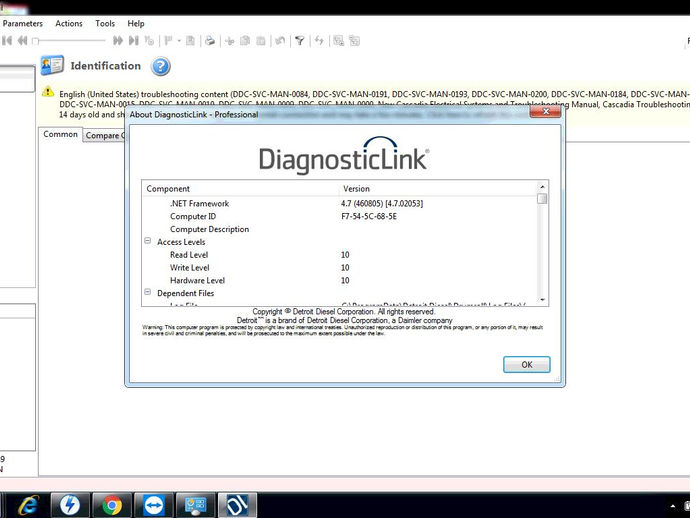Viewport: 690px width, 518px height.
Task: Click the expand all tree toolbar icon
Action: [338, 41]
